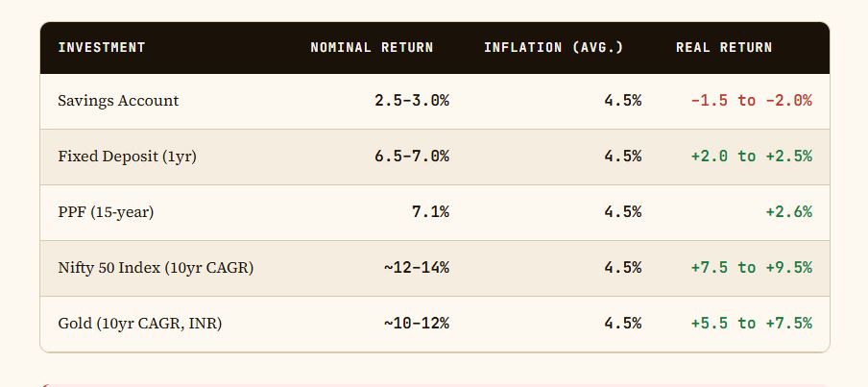Select the +5.5 to +7.5% real return
The width and height of the screenshot is (868, 387).
(x=751, y=324)
